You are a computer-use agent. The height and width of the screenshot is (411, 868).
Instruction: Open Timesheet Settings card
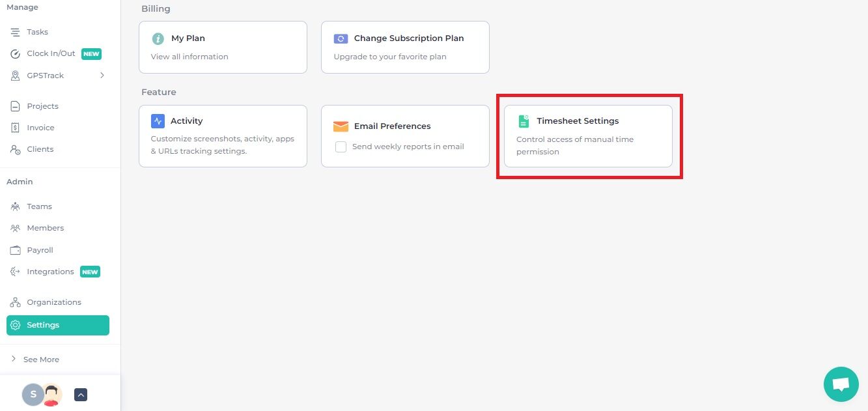click(588, 136)
